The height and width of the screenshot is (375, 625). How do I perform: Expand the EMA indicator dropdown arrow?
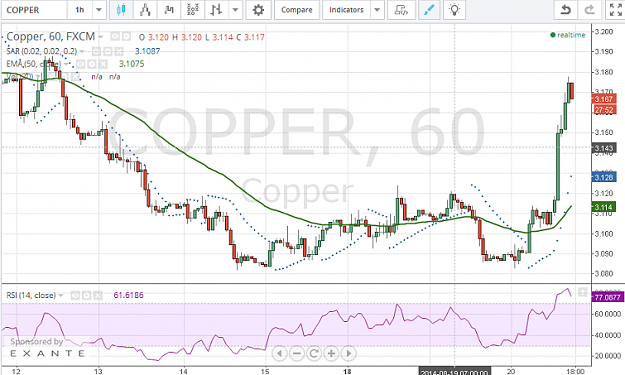67,64
